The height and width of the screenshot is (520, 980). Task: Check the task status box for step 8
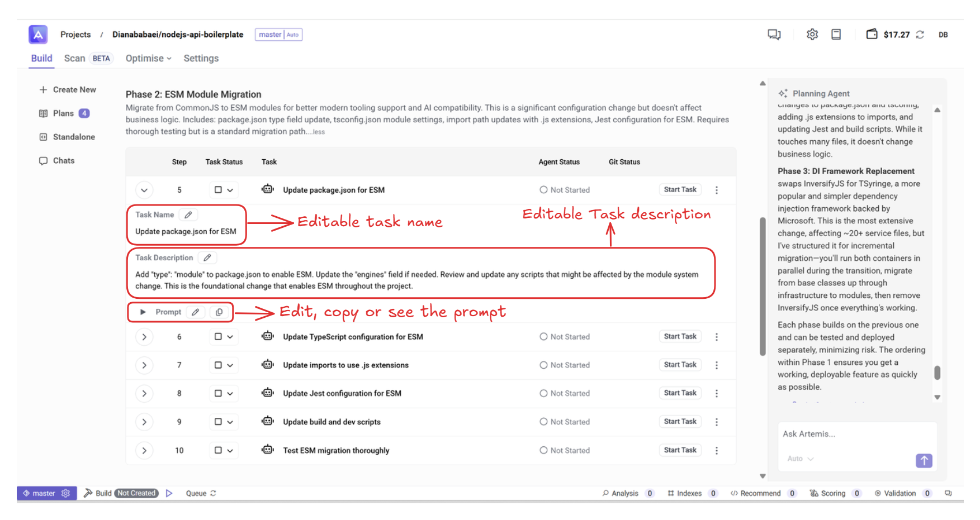[x=218, y=393]
